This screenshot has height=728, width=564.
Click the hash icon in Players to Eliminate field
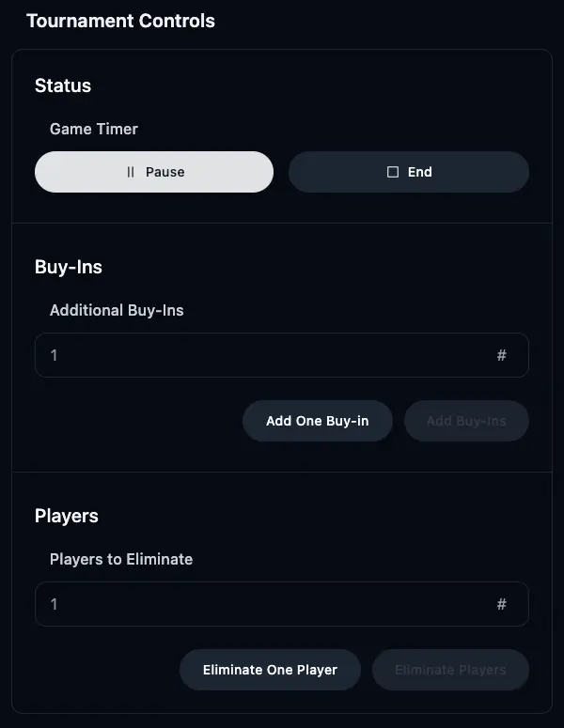502,604
